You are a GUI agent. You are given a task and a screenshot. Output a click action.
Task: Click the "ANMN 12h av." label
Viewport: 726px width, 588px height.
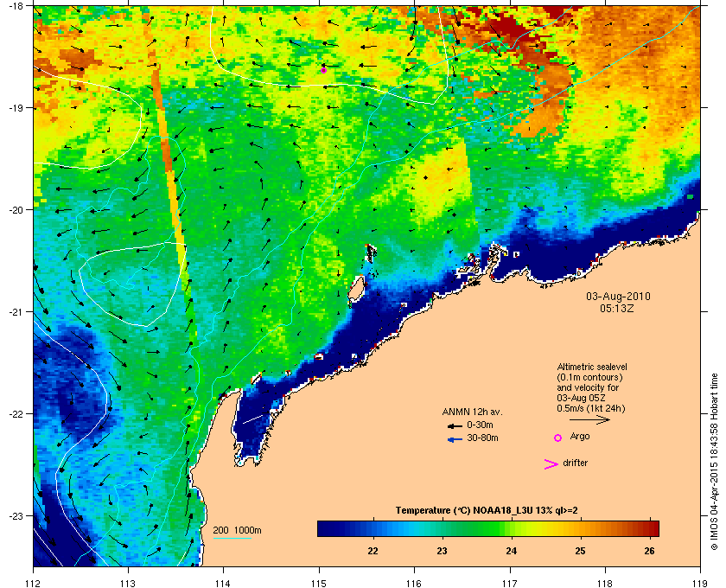pos(472,412)
